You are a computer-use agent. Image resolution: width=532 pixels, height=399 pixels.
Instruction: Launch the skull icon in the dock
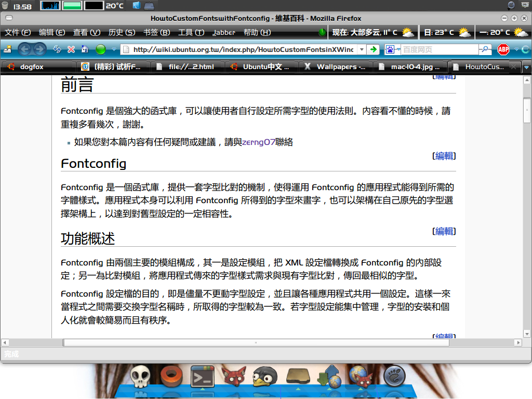click(140, 377)
